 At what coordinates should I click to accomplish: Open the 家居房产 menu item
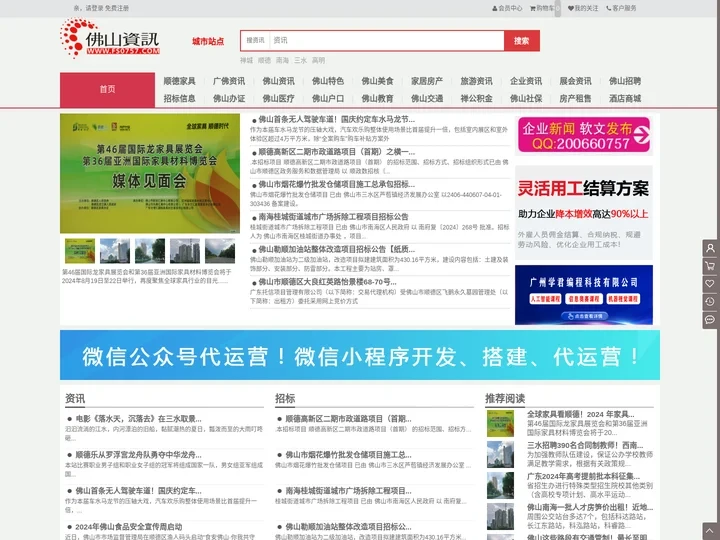[x=427, y=81]
